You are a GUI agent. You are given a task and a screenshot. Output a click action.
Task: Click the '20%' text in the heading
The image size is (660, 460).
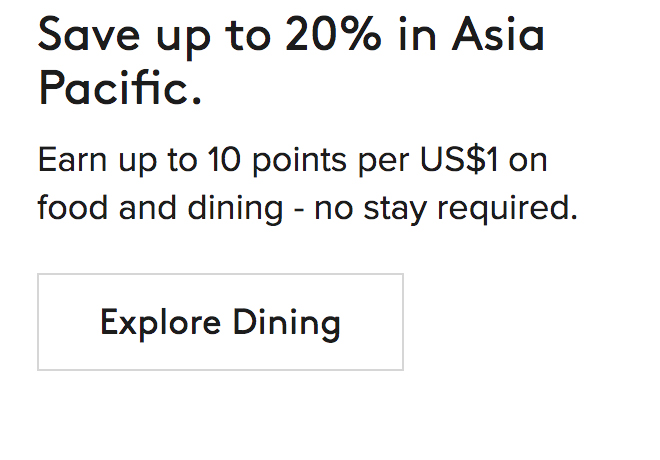pyautogui.click(x=333, y=36)
